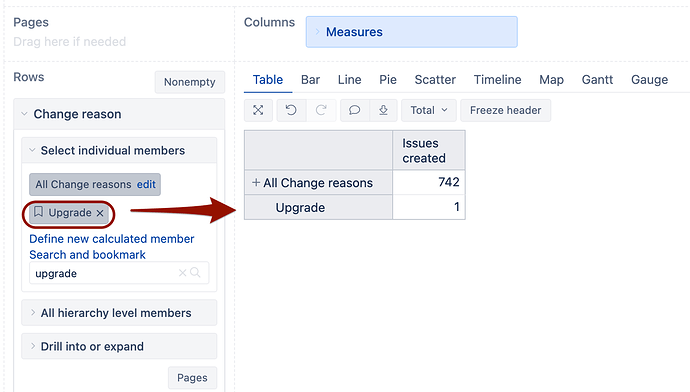This screenshot has width=690, height=392.
Task: Click the redo arrow icon
Action: click(321, 110)
